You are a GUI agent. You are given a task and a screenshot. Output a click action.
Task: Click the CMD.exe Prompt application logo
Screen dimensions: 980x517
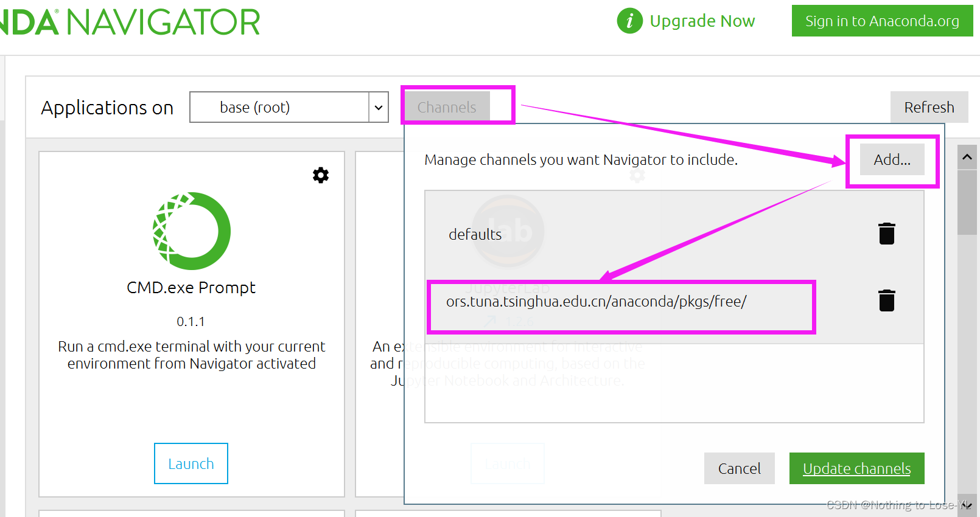(191, 231)
